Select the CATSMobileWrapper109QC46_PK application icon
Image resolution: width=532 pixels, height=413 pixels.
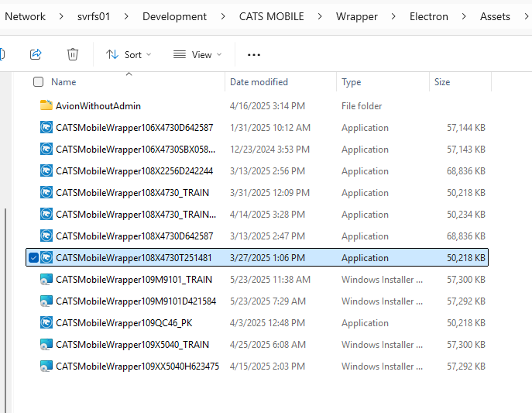(46, 323)
